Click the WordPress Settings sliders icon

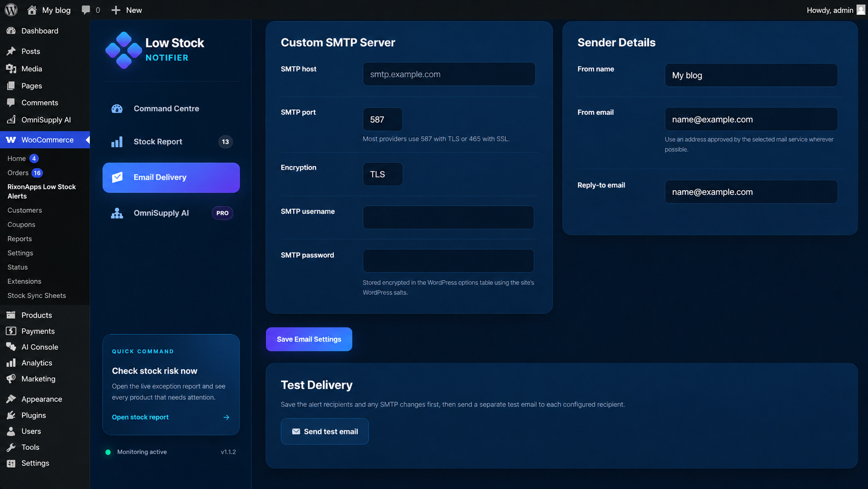tap(11, 463)
